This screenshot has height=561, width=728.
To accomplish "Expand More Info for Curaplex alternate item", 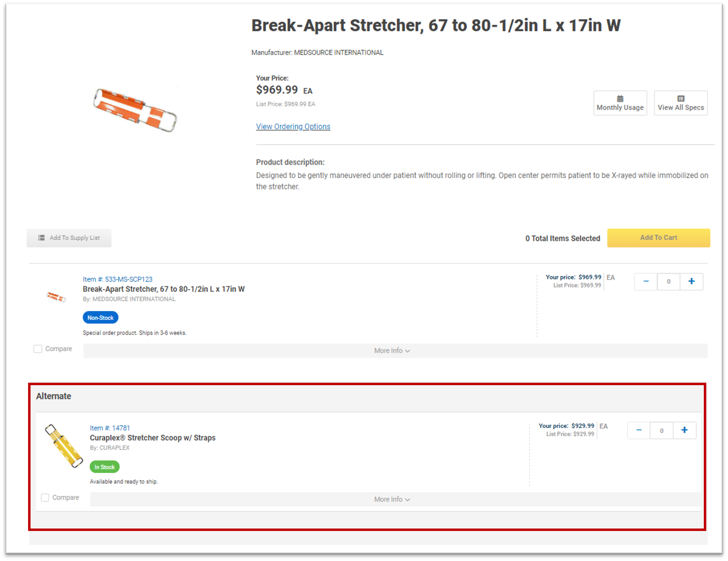I will 392,499.
